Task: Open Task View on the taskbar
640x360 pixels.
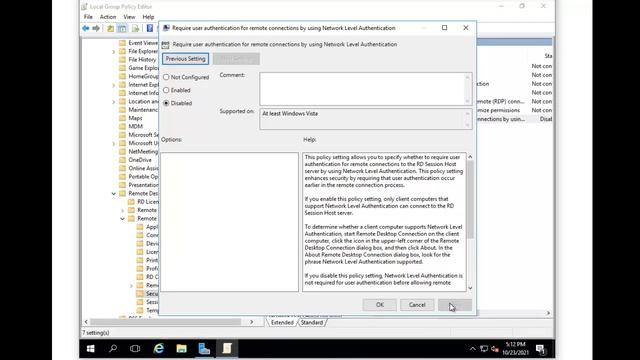Action: coord(135,349)
